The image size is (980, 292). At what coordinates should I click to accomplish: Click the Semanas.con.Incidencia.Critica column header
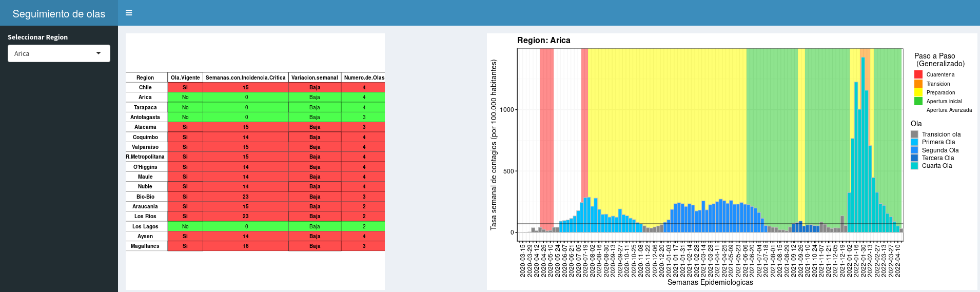click(x=245, y=77)
